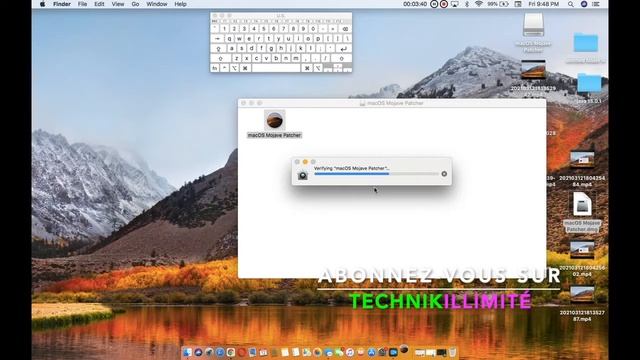Open the Finder menu
The height and width of the screenshot is (360, 640).
[x=62, y=4]
